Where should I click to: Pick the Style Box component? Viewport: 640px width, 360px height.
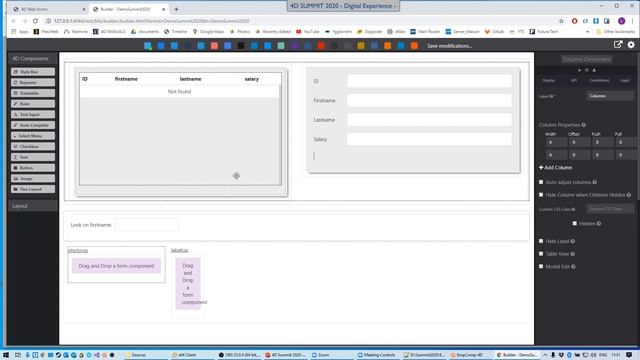click(33, 72)
